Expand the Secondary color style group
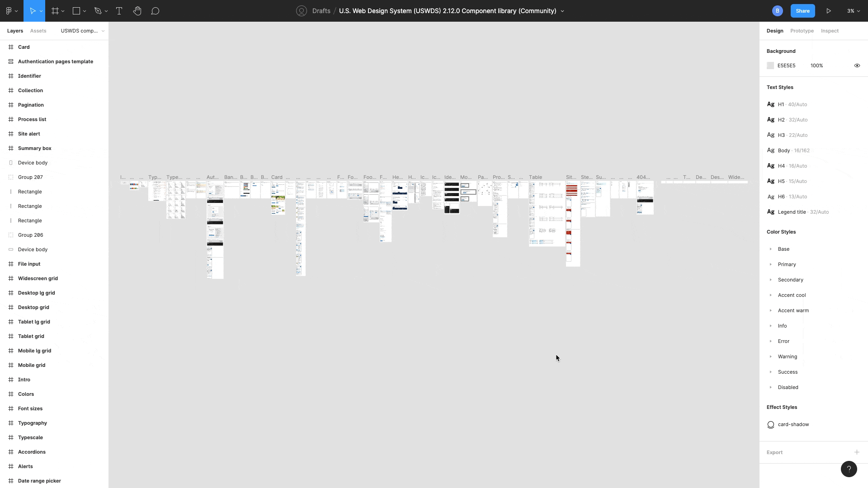868x488 pixels. [x=771, y=279]
